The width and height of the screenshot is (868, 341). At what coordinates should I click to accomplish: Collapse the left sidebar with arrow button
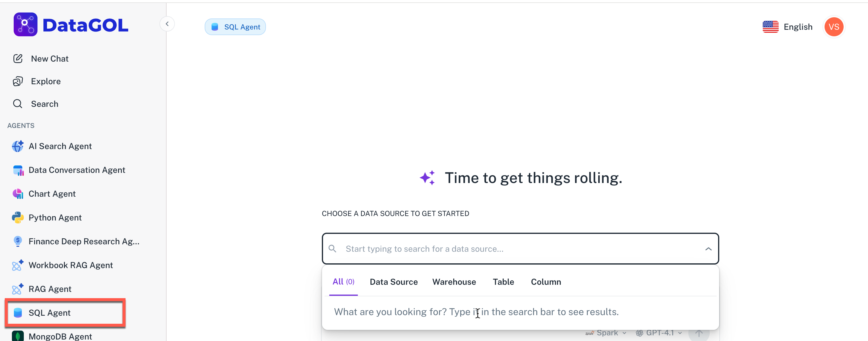[x=167, y=24]
